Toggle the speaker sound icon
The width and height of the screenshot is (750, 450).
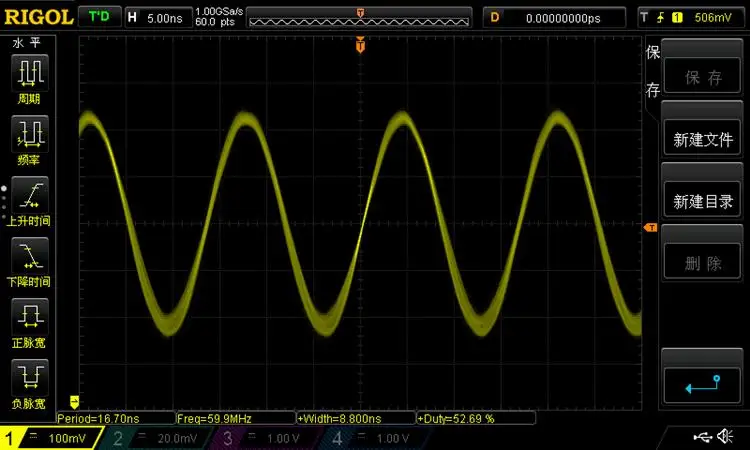point(726,436)
